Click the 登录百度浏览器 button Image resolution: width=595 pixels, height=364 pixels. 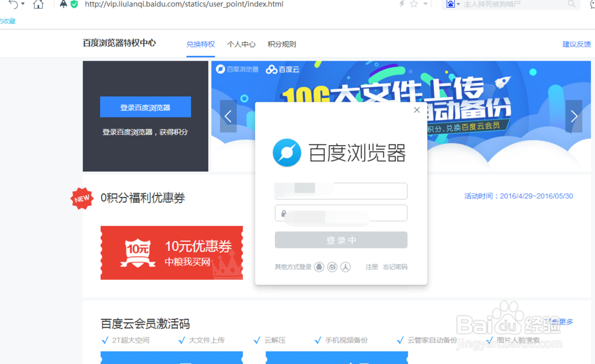[x=145, y=107]
